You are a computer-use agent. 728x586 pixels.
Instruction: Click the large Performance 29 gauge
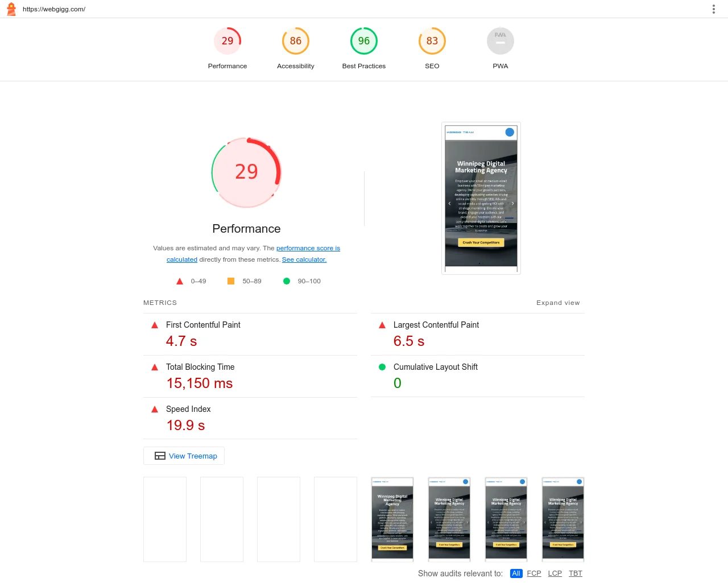click(246, 172)
